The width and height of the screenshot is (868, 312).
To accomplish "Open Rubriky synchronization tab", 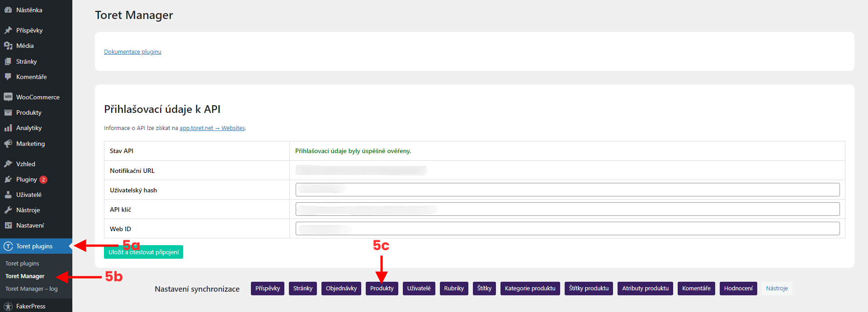I will (454, 289).
